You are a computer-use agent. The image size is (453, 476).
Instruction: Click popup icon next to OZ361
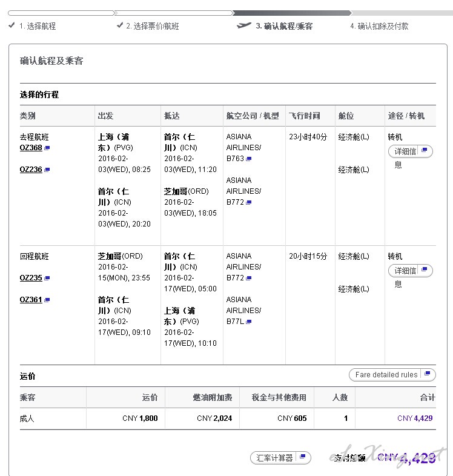tap(47, 300)
